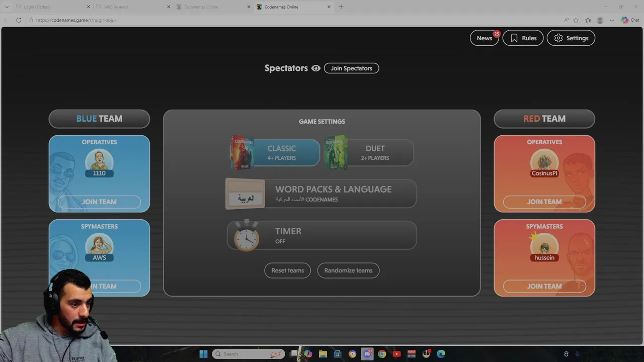This screenshot has height=362, width=644.
Task: Click the Join Spectators button
Action: 351,68
